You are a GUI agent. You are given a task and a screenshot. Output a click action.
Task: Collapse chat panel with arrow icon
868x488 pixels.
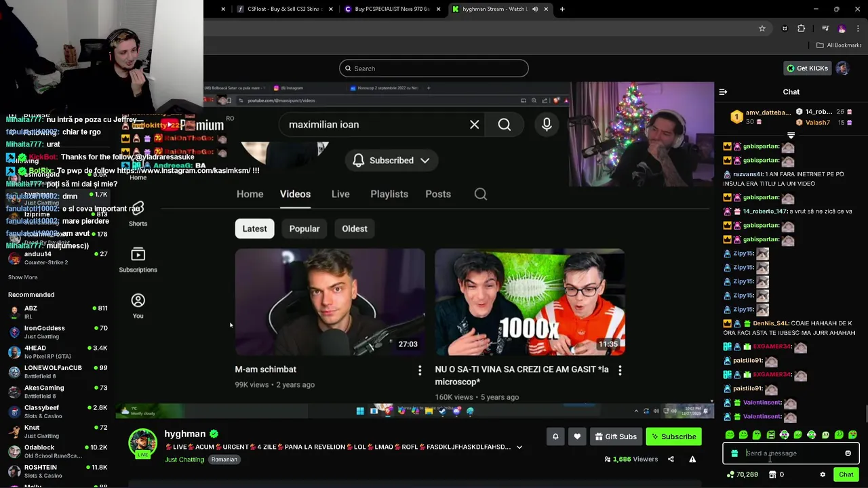723,91
